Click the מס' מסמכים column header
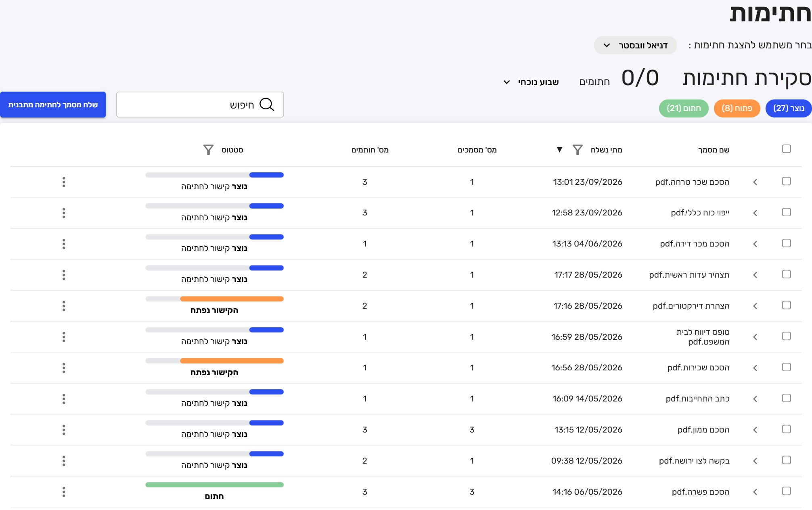 [x=477, y=150]
